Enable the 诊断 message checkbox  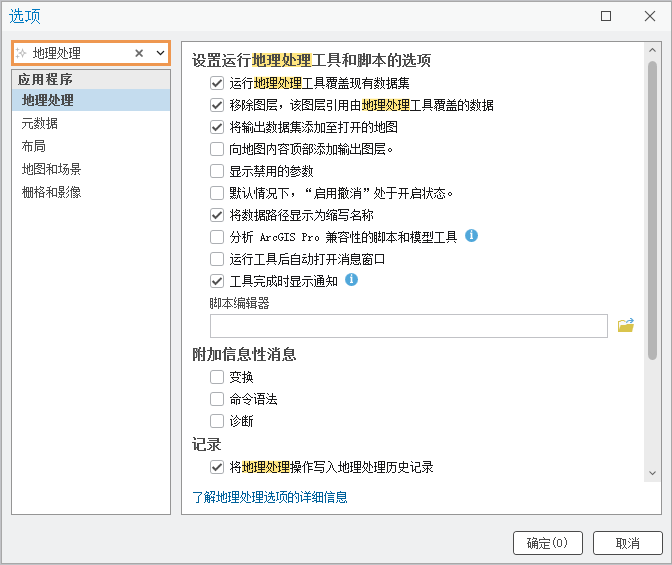point(217,421)
